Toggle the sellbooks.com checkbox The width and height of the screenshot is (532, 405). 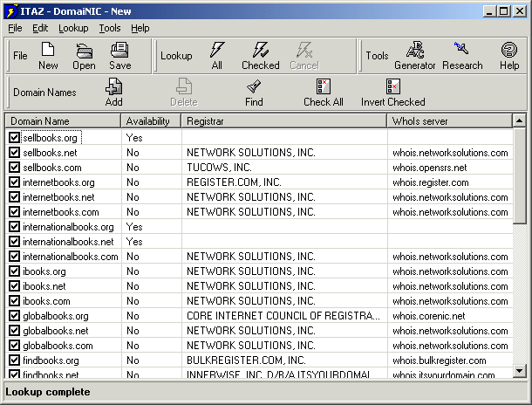coord(14,168)
